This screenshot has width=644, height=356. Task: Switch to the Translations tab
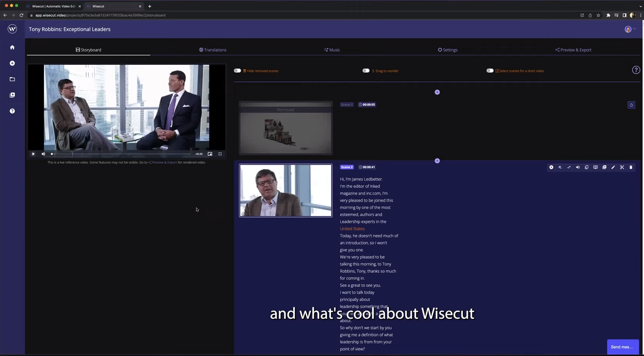click(x=213, y=50)
